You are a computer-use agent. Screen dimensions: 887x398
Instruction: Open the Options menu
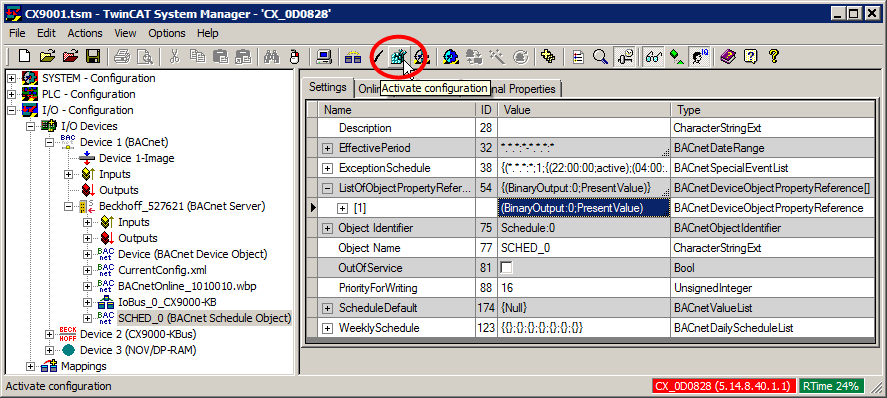tap(167, 33)
